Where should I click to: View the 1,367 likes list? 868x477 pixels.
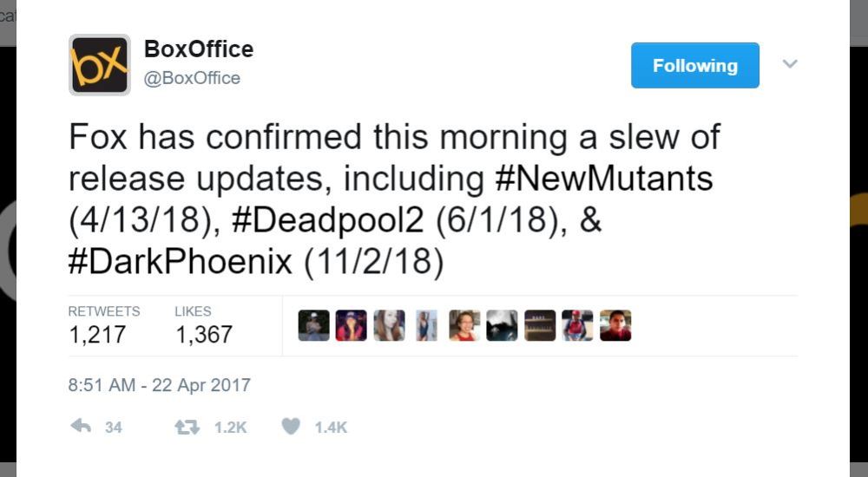(x=204, y=334)
